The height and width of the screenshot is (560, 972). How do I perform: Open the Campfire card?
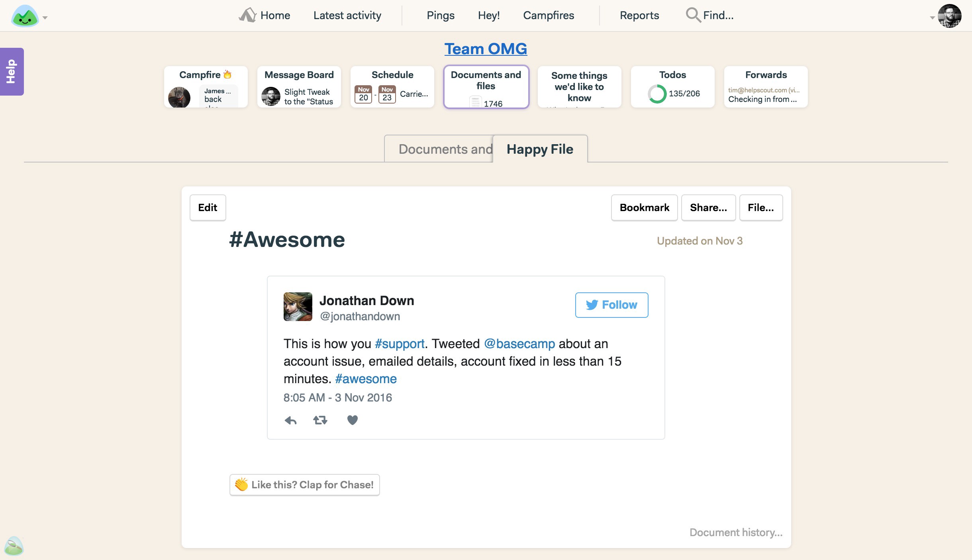tap(206, 87)
